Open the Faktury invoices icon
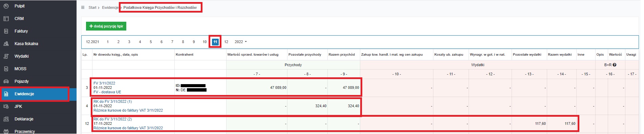The height and width of the screenshot is (134, 644). click(x=6, y=31)
